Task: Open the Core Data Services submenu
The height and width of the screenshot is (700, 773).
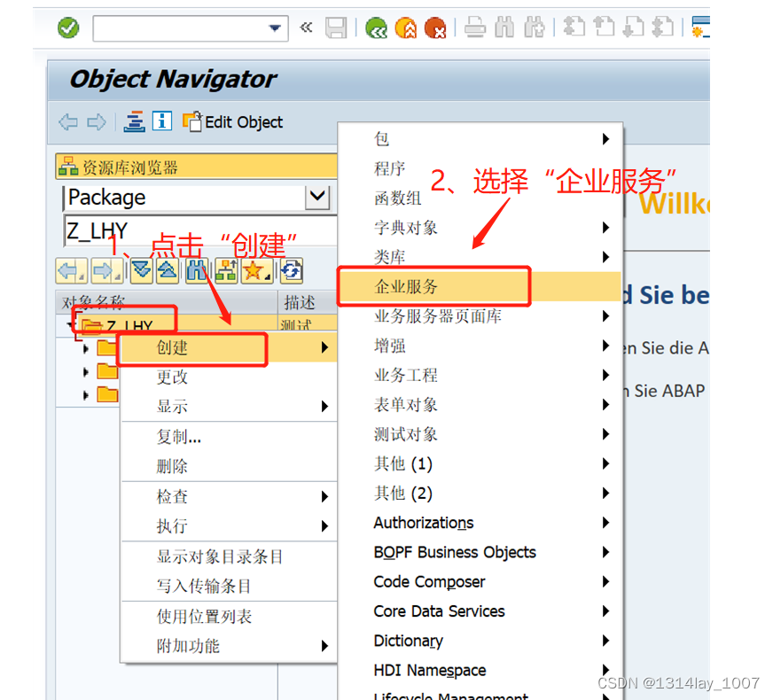Action: [480, 611]
